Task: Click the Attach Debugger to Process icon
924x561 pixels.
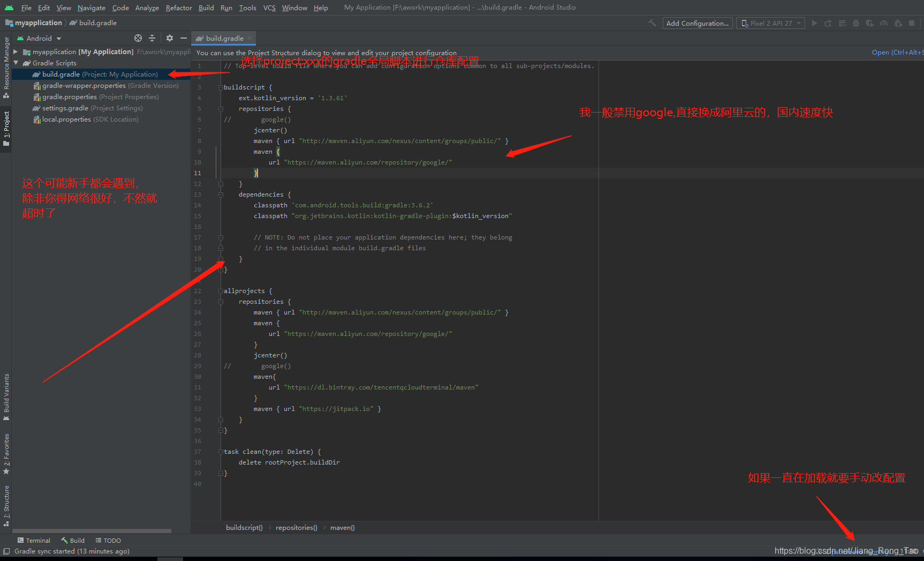Action: (898, 23)
